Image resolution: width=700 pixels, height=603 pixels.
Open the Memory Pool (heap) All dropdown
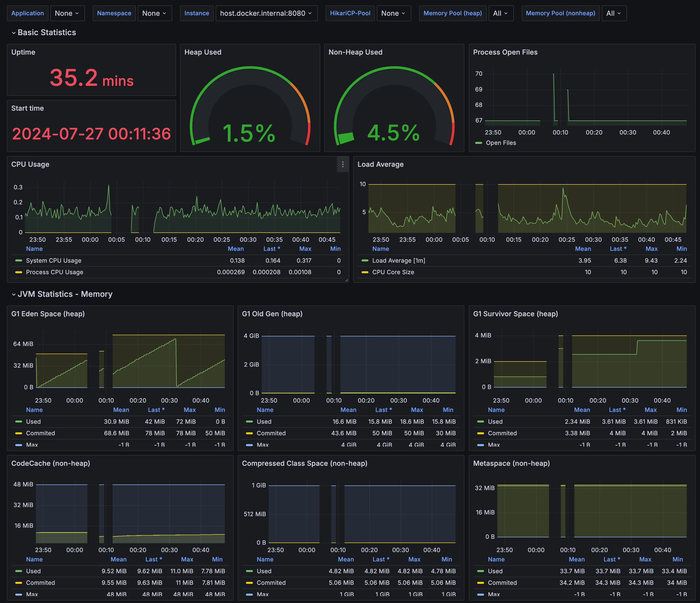(x=500, y=13)
